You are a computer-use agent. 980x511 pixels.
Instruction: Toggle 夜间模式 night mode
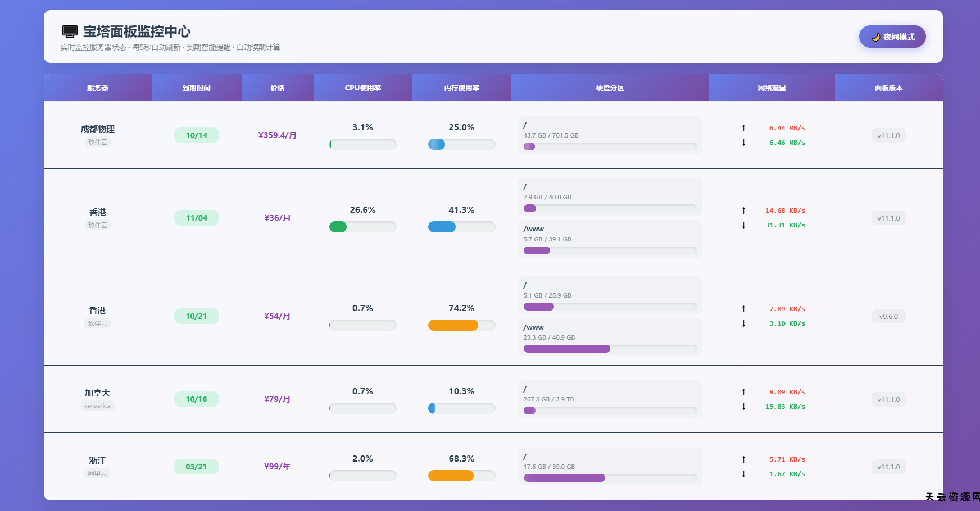coord(892,36)
